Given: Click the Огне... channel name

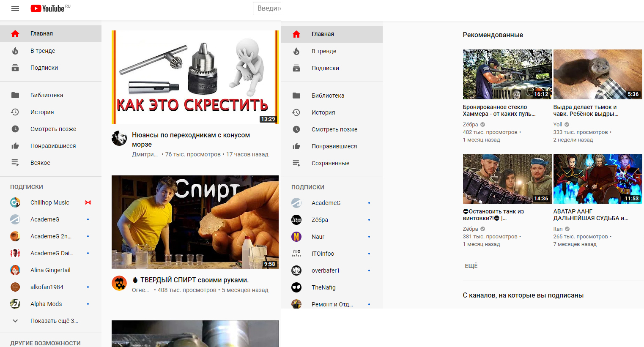Looking at the screenshot, I should 140,290.
